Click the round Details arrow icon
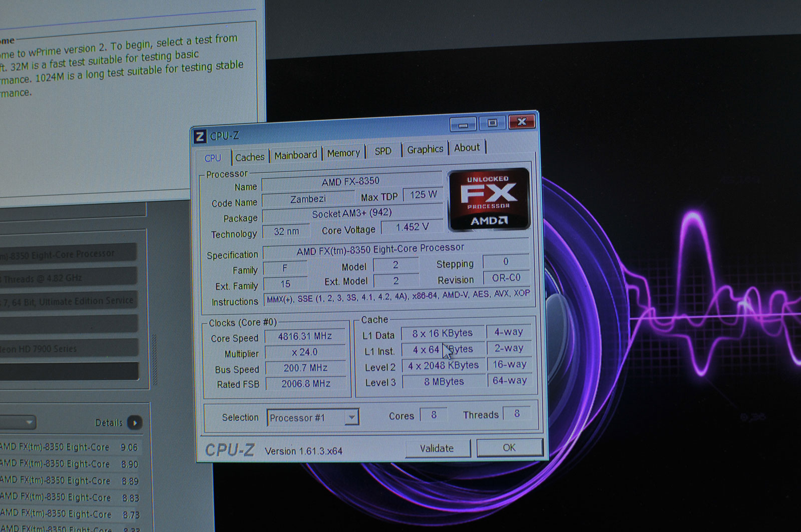This screenshot has height=532, width=801. coord(134,423)
